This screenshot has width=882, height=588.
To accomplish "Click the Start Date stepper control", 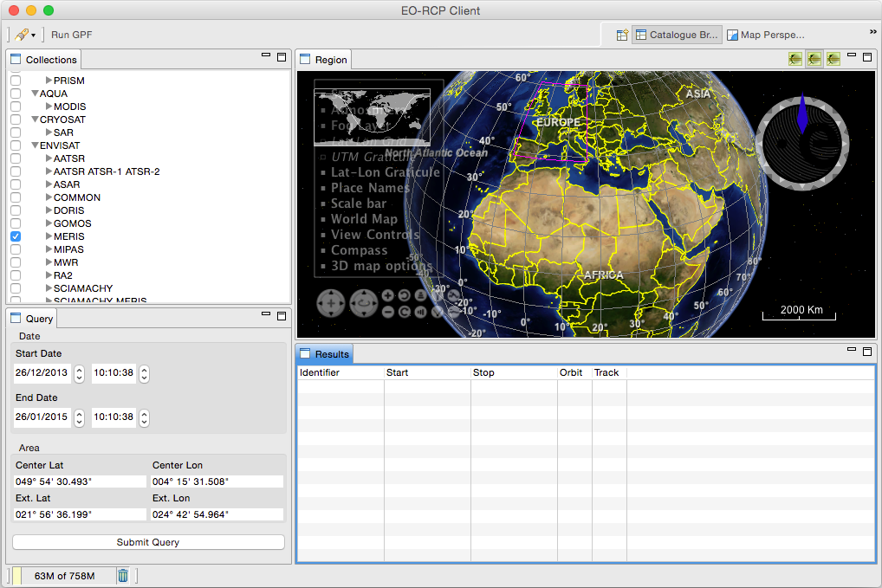I will 79,373.
